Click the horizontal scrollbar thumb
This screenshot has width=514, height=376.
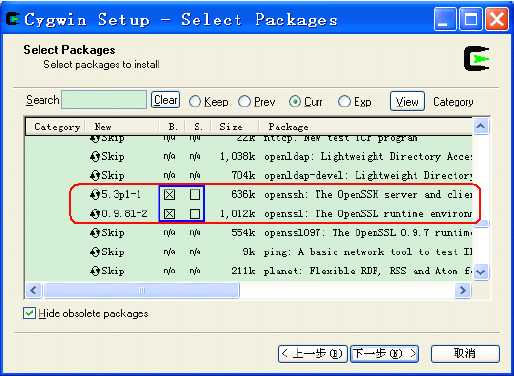click(x=142, y=290)
